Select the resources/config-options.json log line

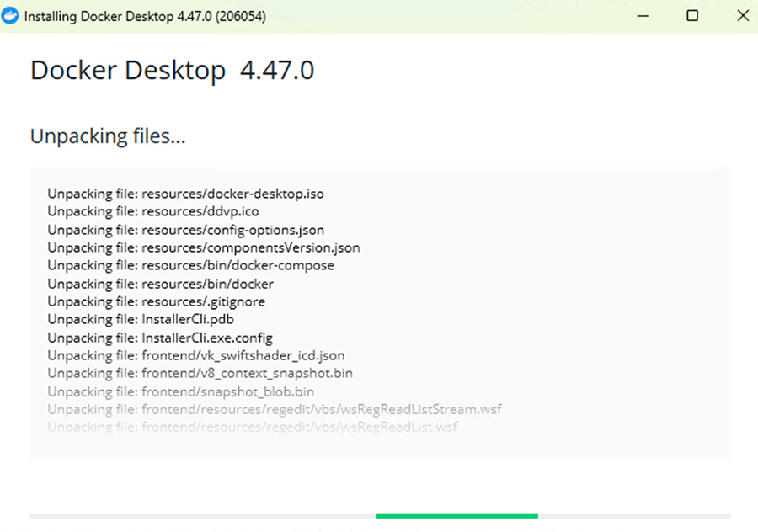185,230
